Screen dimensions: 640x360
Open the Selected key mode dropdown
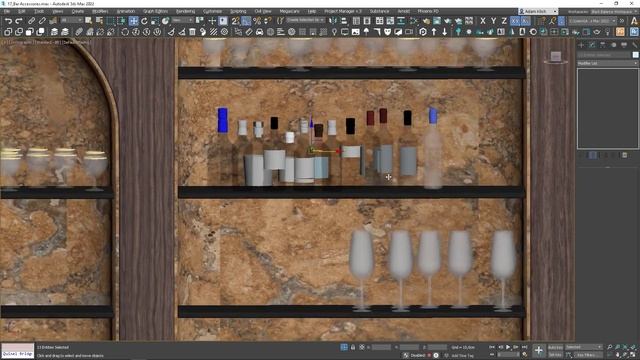pos(584,347)
